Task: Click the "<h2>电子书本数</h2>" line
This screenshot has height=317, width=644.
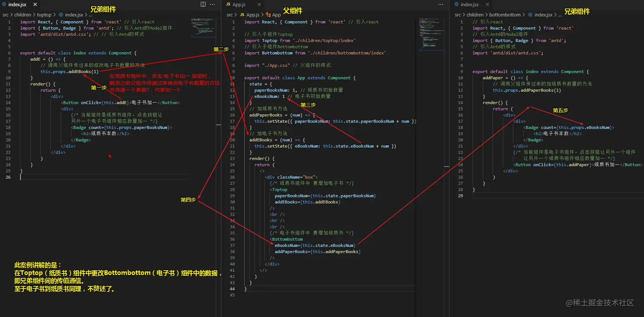Action: [x=558, y=134]
